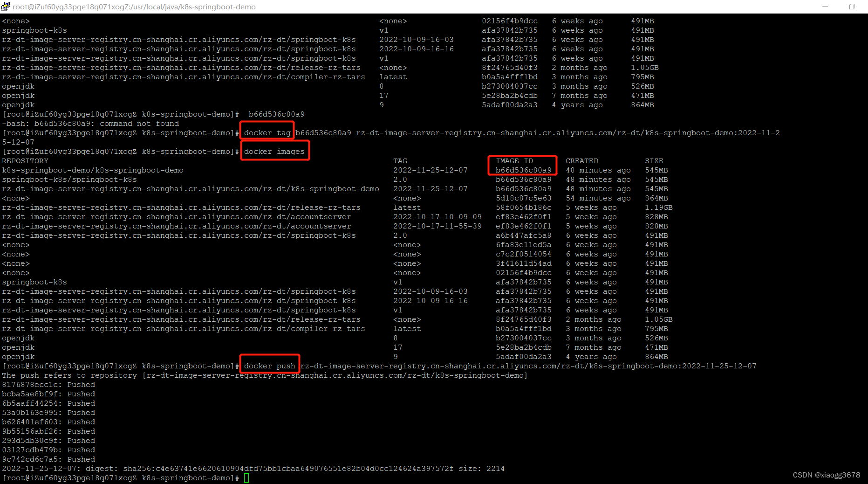Select image ID b66d536c80a9
Viewport: 868px width, 484px height.
tap(523, 170)
